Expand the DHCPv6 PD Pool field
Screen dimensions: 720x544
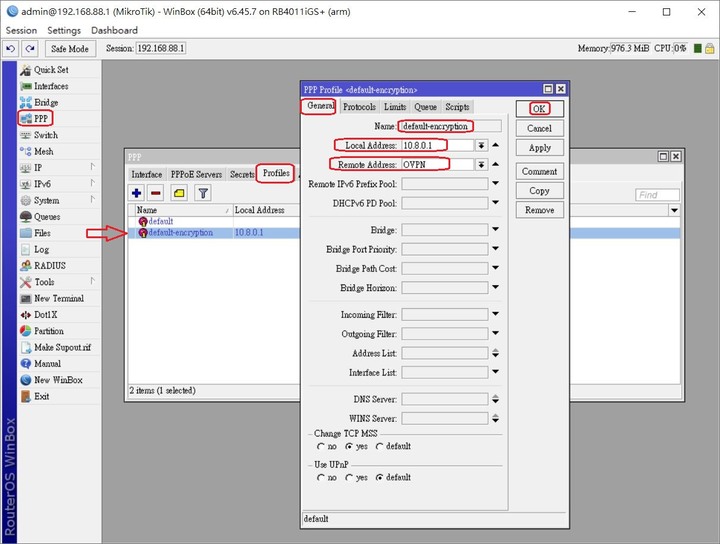[x=495, y=202]
